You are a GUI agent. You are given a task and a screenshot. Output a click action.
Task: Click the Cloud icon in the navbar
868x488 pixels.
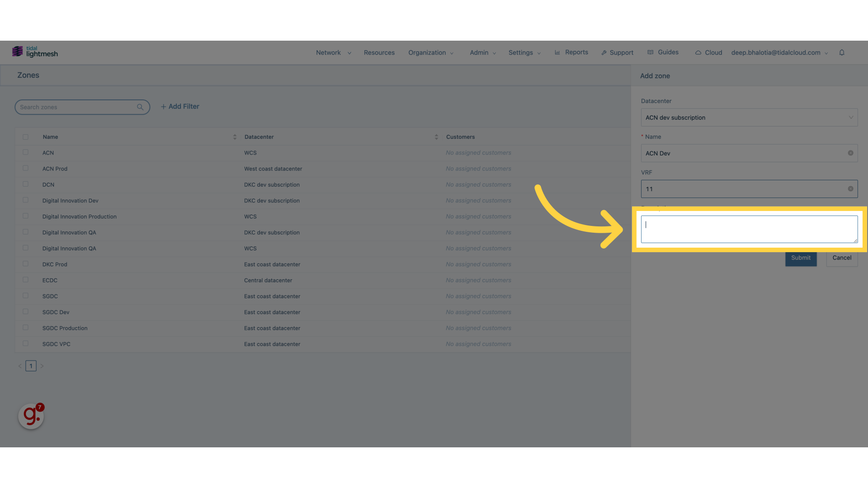click(699, 52)
